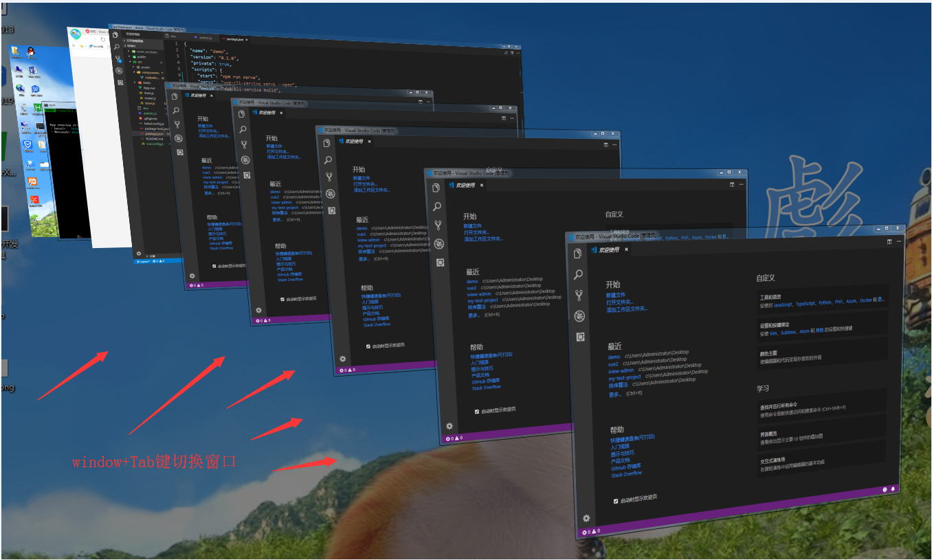Viewport: 932px width, 560px height.
Task: Click the master branch indicator in blue status bar
Action: coord(144,261)
